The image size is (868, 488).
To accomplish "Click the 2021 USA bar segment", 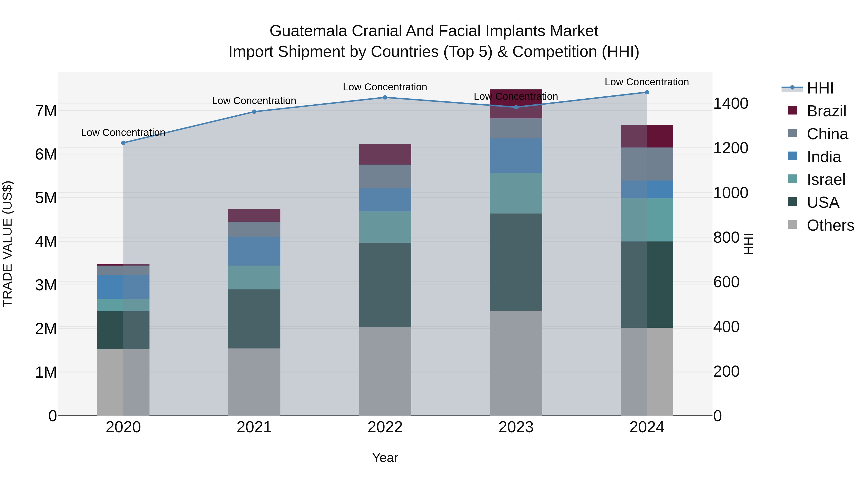I will [254, 319].
